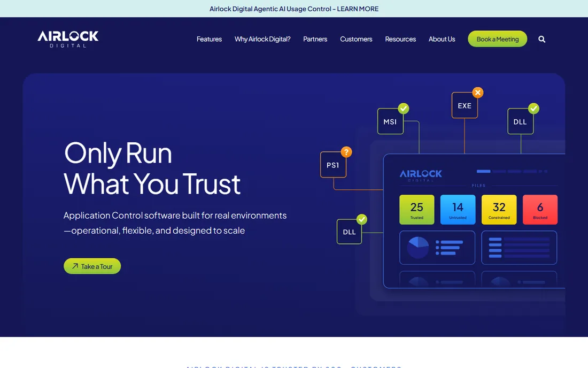Viewport: 588px width, 368px height.
Task: Click the green 25 Trusted tile
Action: 416,210
